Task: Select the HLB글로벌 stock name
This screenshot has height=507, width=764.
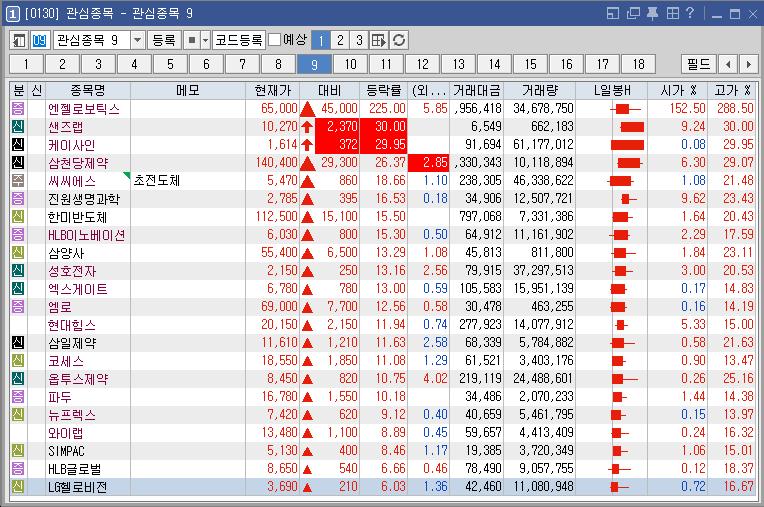Action: click(75, 469)
